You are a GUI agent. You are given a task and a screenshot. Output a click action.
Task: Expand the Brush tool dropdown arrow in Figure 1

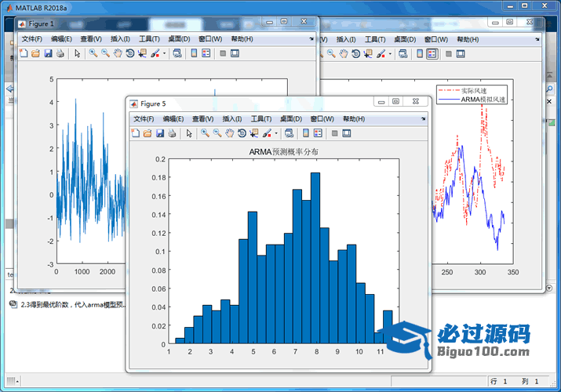(x=164, y=53)
